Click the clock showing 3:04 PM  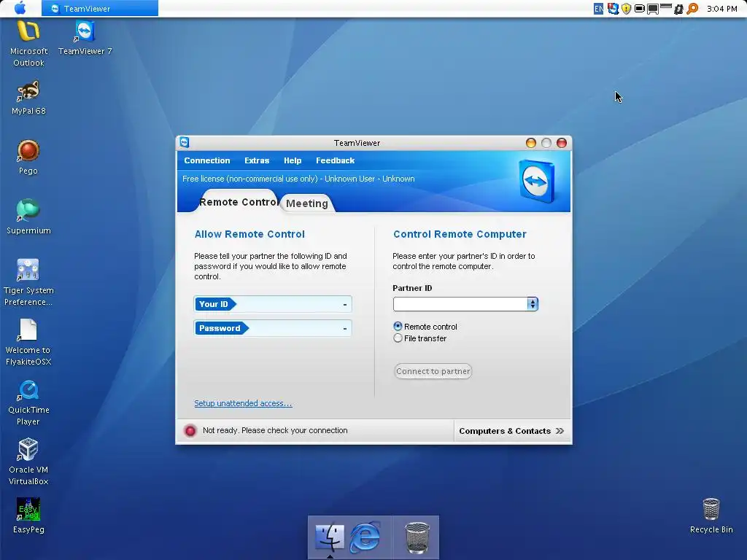tap(721, 9)
